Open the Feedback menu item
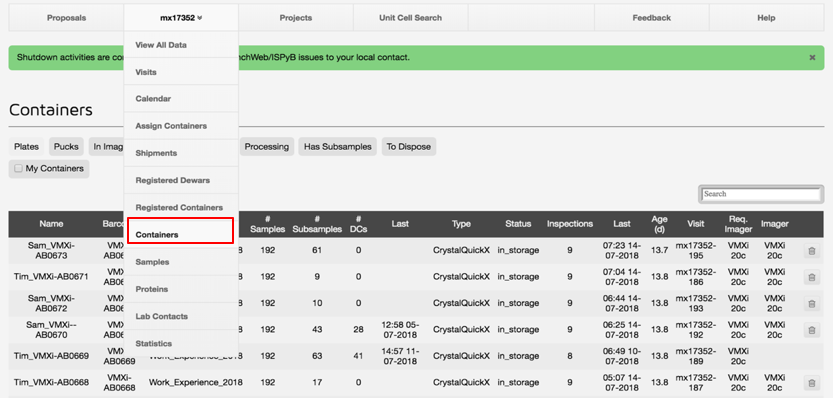The height and width of the screenshot is (398, 833). tap(652, 18)
